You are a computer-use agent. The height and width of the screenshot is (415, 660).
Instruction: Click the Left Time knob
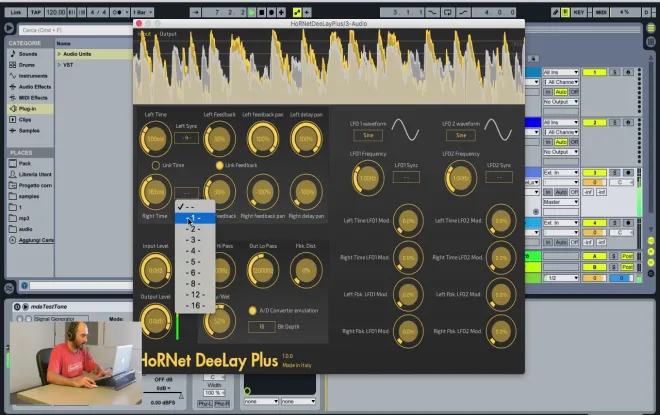155,138
